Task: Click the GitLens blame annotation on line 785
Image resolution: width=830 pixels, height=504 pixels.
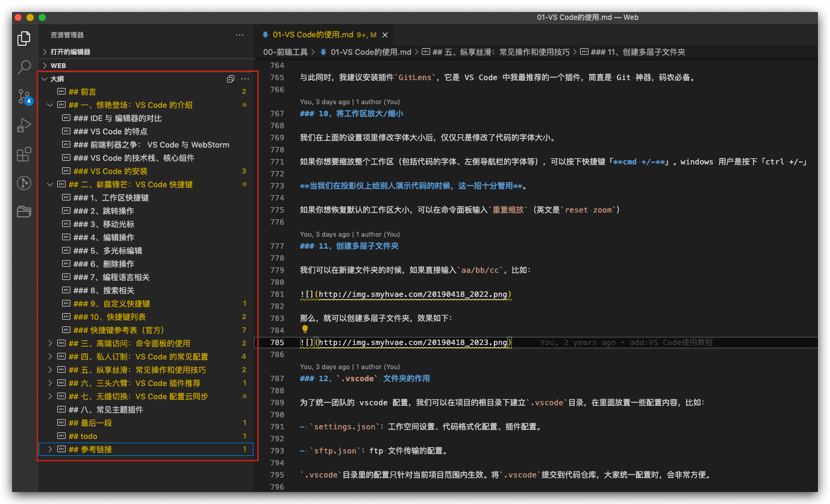Action: point(626,343)
